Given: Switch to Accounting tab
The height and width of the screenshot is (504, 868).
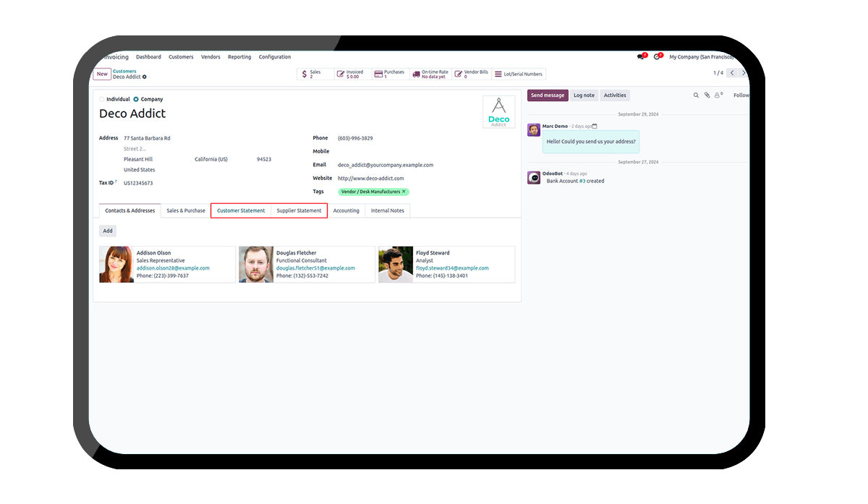Looking at the screenshot, I should pos(346,210).
